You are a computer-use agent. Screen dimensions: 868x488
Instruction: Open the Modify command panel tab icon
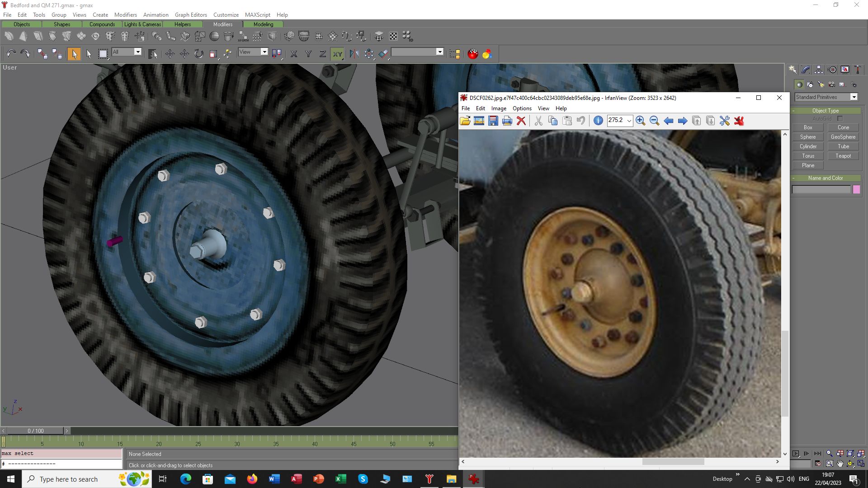point(806,70)
